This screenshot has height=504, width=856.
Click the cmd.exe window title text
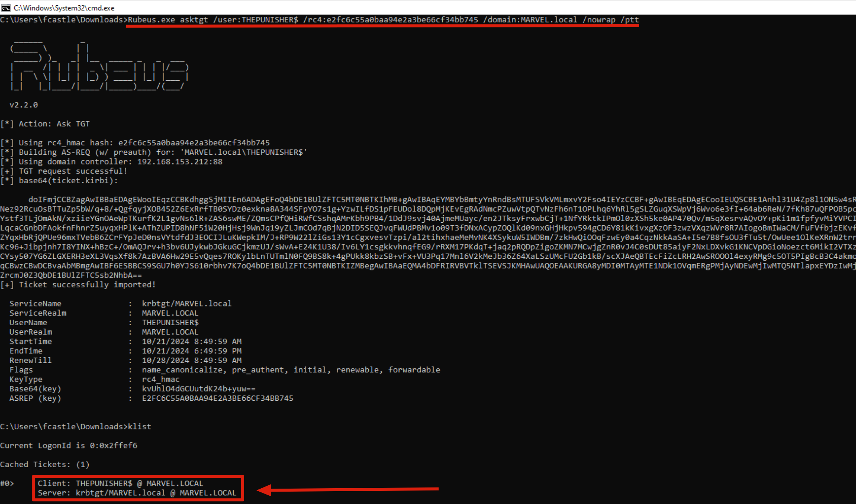pyautogui.click(x=64, y=8)
